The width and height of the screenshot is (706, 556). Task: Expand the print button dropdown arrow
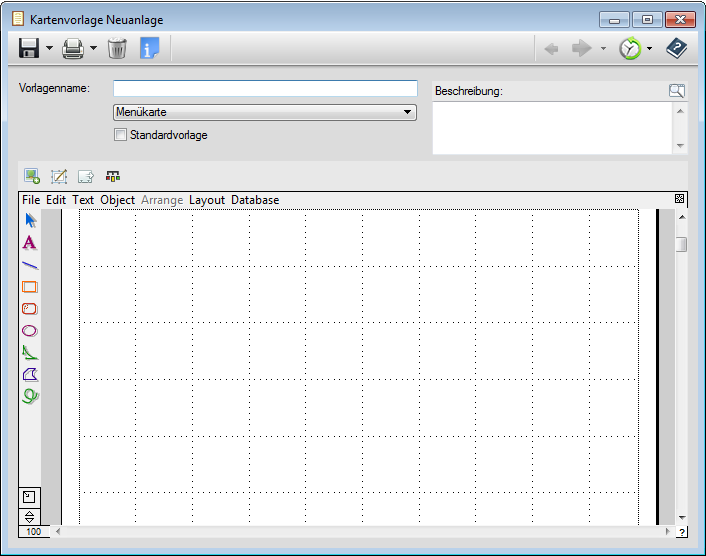click(x=93, y=48)
